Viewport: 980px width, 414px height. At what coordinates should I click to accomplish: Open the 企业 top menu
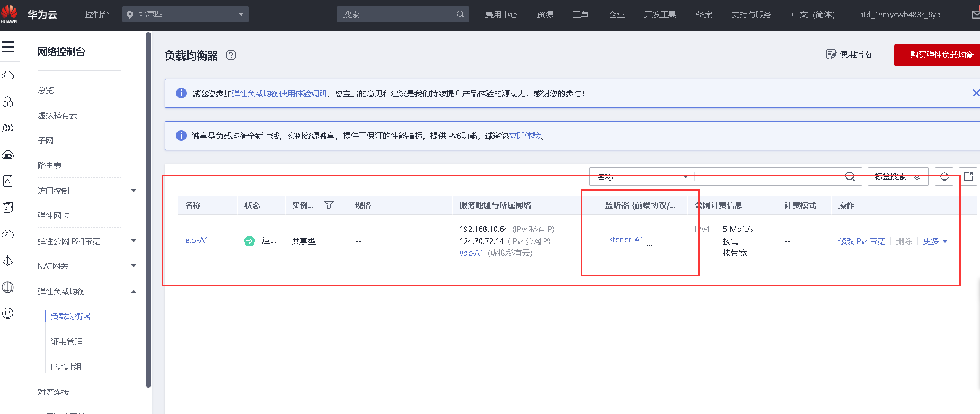click(x=617, y=15)
